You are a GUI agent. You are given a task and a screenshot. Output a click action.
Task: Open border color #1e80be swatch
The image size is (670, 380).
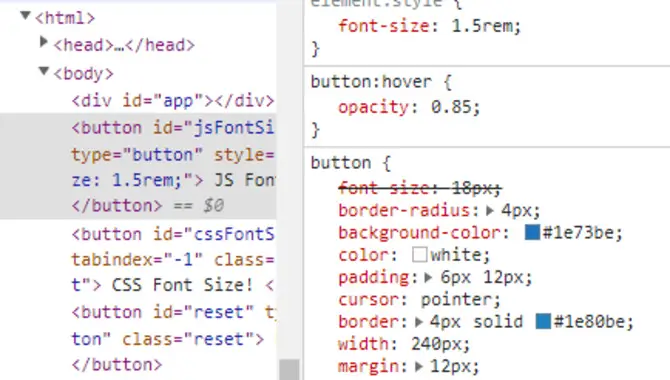tap(543, 321)
